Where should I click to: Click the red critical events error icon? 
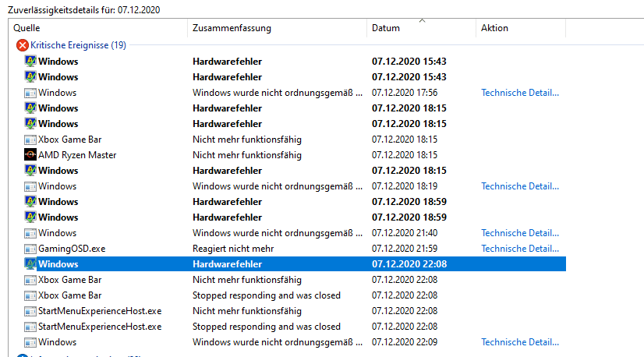(22, 45)
